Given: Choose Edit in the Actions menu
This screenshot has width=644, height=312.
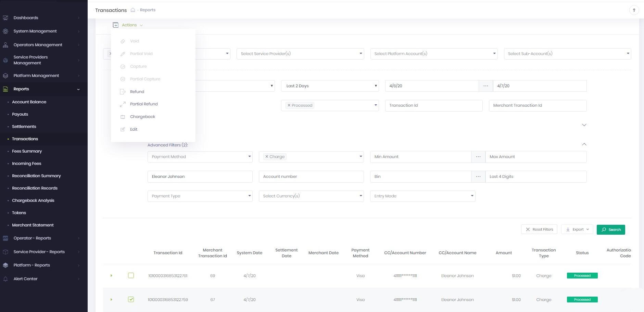Looking at the screenshot, I should point(134,129).
